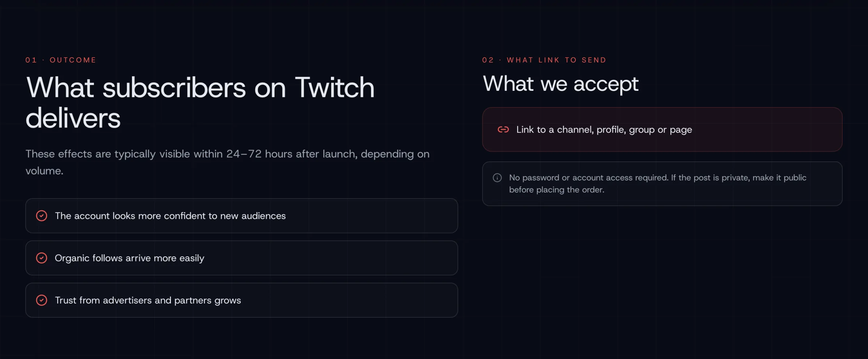The image size is (868, 359).
Task: Click the '01' section number
Action: coord(31,60)
